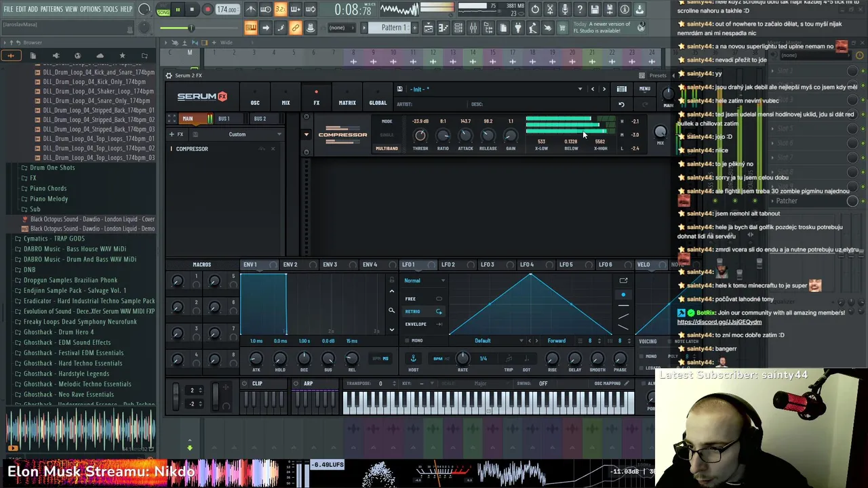Open the piano roll view icon
The width and height of the screenshot is (868, 488).
[x=443, y=28]
